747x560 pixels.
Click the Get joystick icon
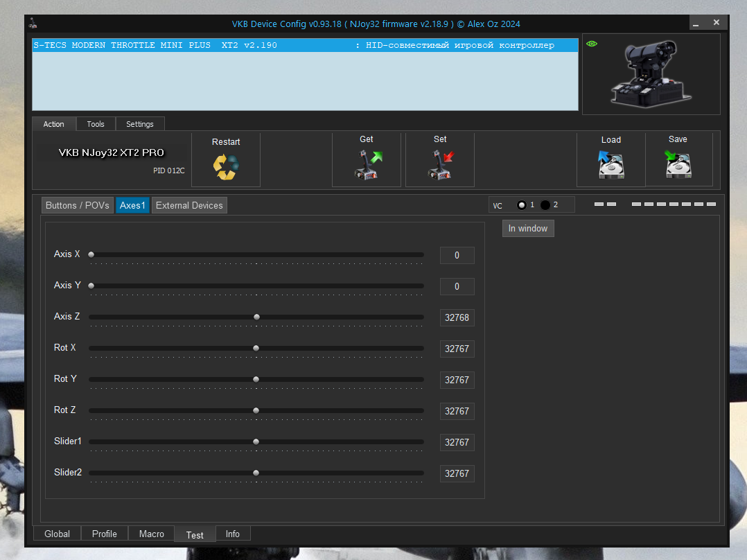click(368, 165)
